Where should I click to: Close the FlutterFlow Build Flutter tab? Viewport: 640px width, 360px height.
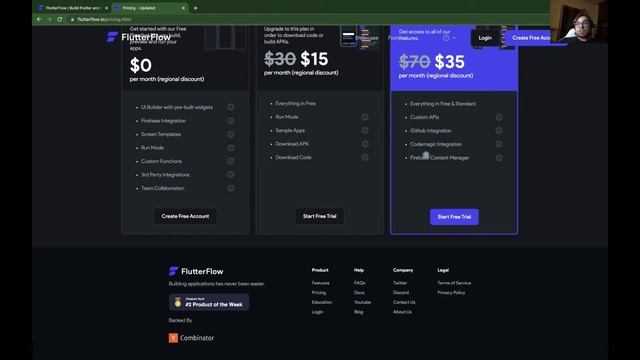(106, 8)
